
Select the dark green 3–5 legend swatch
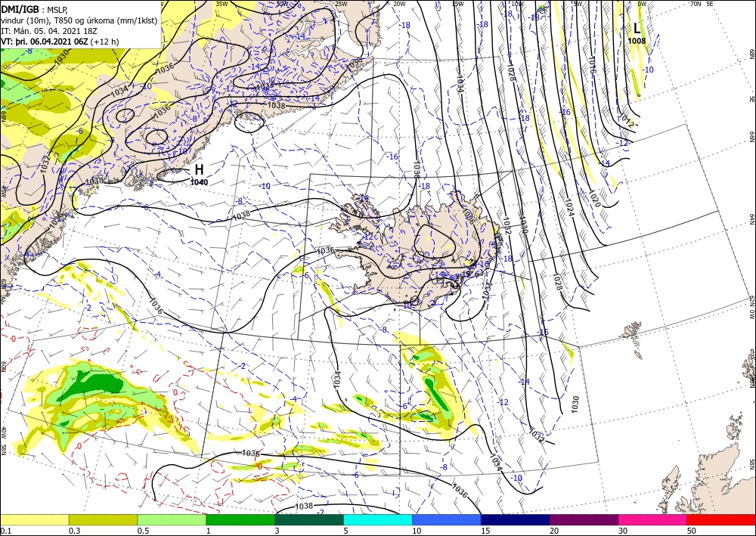309,519
